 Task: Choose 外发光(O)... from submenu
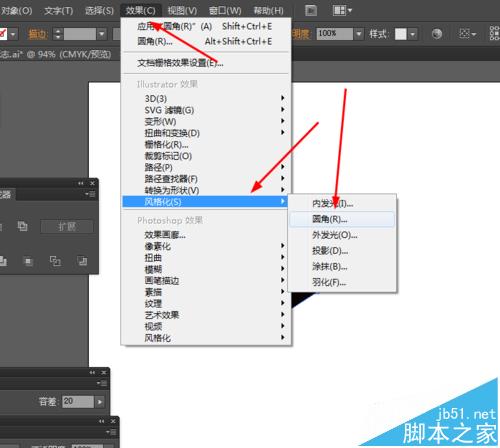(342, 235)
